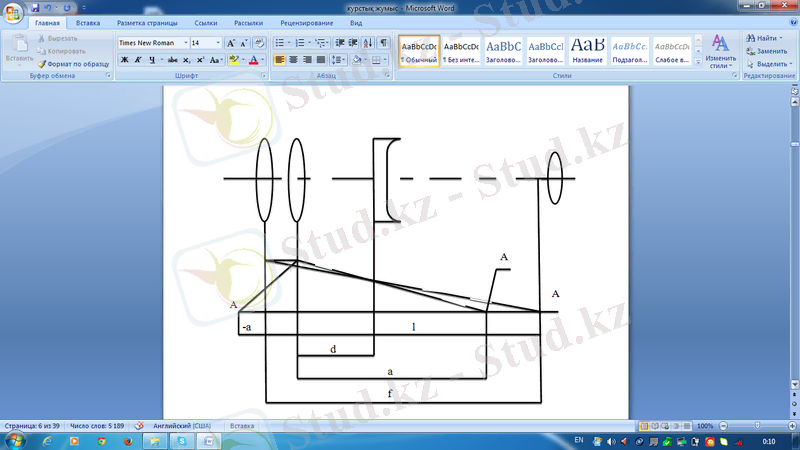The width and height of the screenshot is (800, 450).
Task: Open Chrome from the taskbar
Action: click(x=101, y=441)
